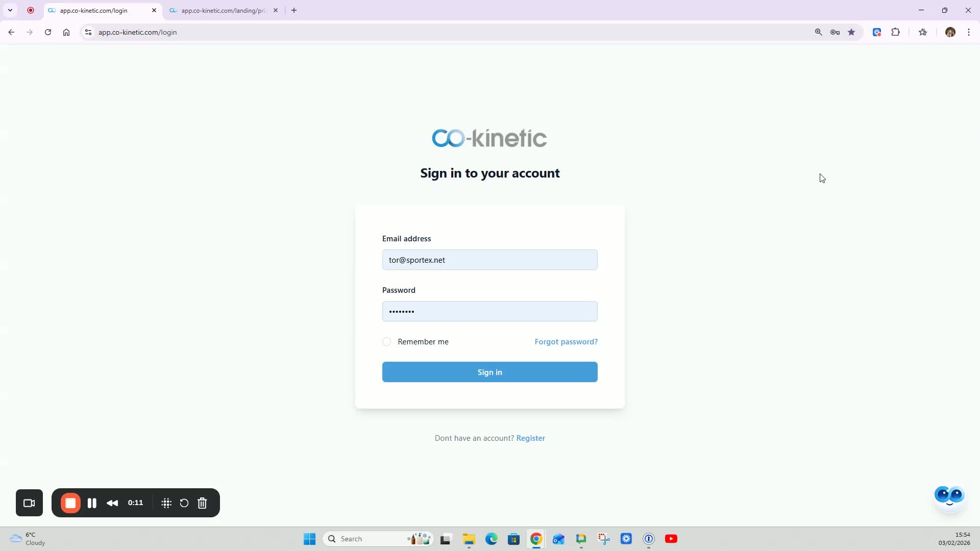Bookmark this page with the star

pos(851,32)
